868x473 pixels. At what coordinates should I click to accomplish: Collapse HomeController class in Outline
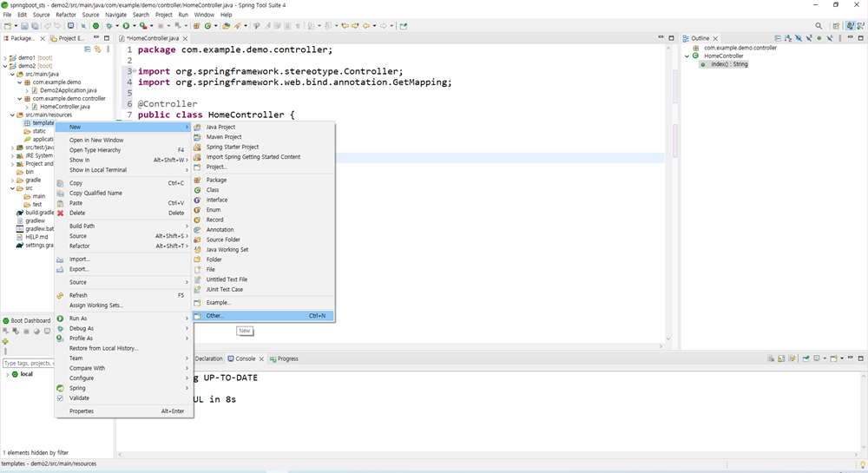687,56
